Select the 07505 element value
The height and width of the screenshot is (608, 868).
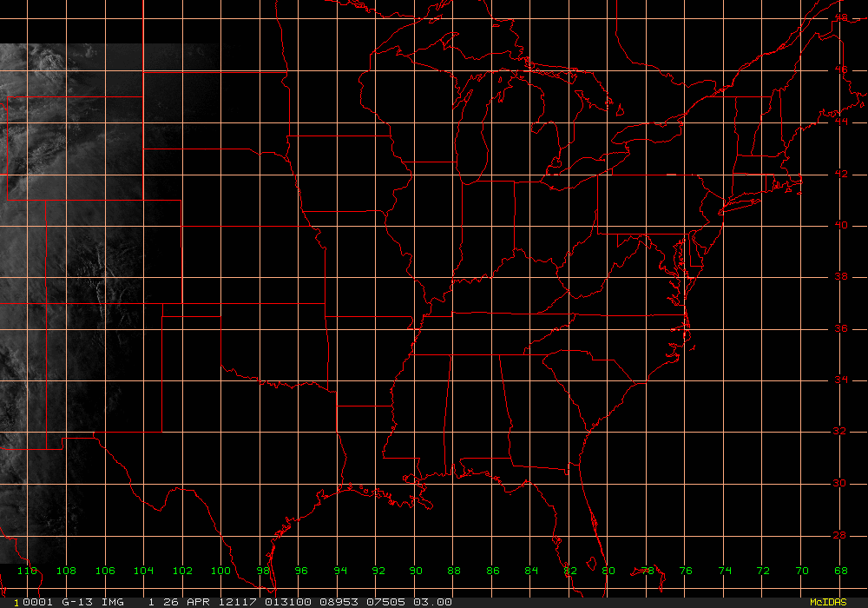(x=385, y=602)
